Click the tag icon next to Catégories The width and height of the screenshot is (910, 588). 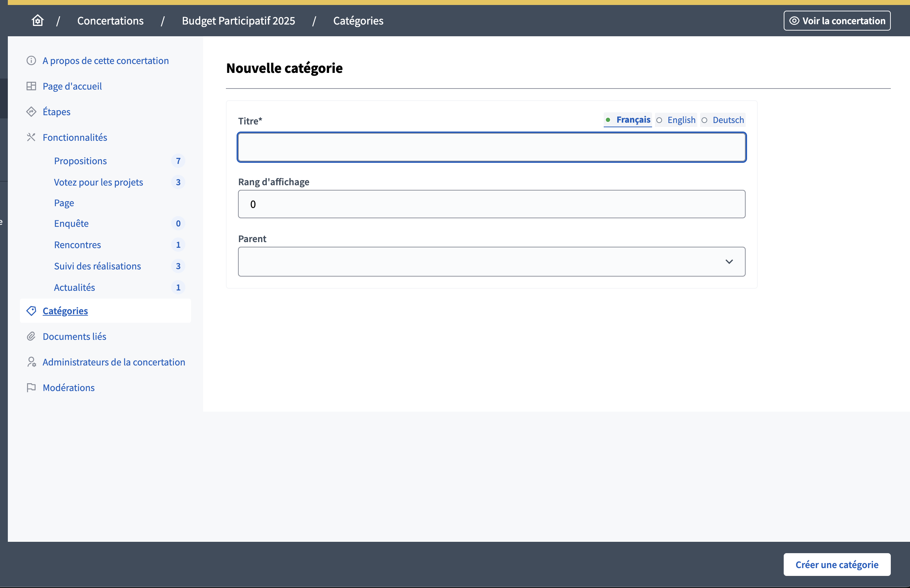coord(31,311)
